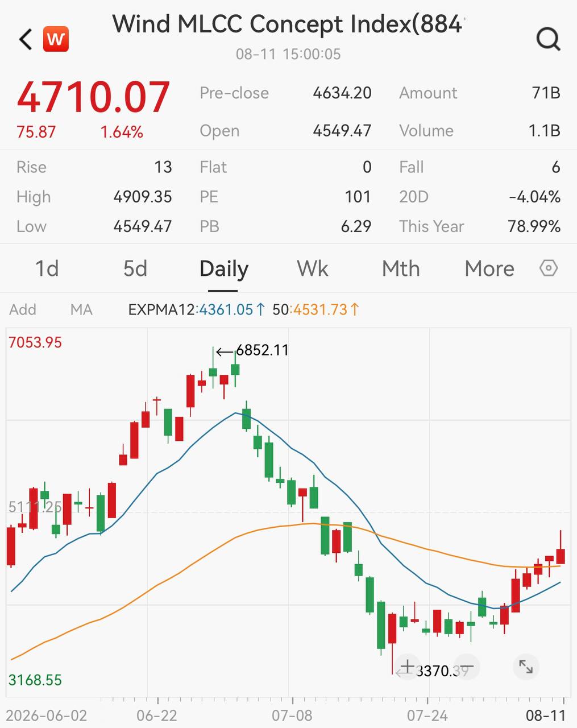Zoom out chart with minus icon
This screenshot has height=728, width=577.
[467, 667]
